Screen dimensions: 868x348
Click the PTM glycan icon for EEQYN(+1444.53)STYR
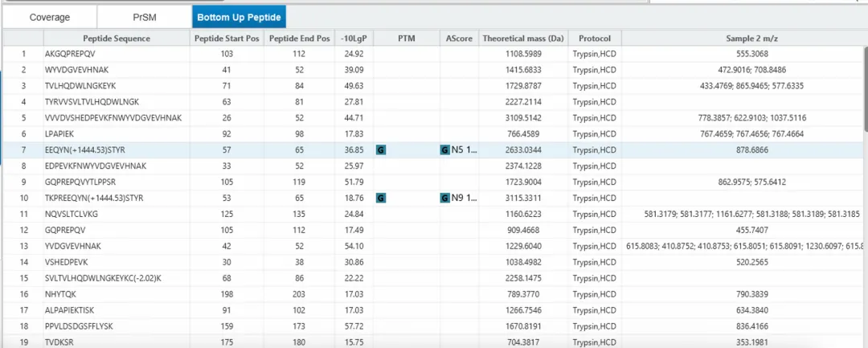pyautogui.click(x=381, y=149)
